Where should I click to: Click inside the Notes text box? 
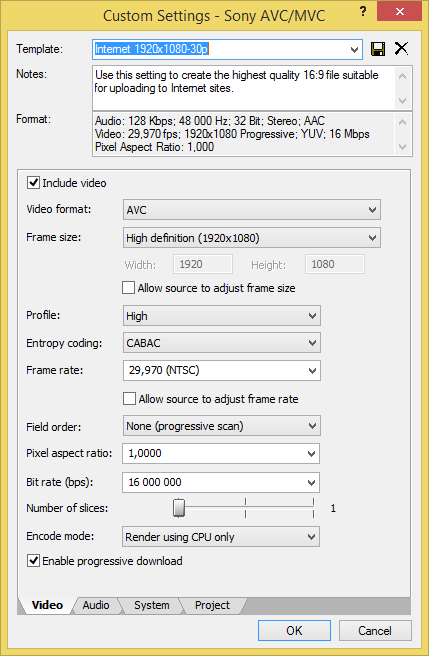tap(243, 87)
